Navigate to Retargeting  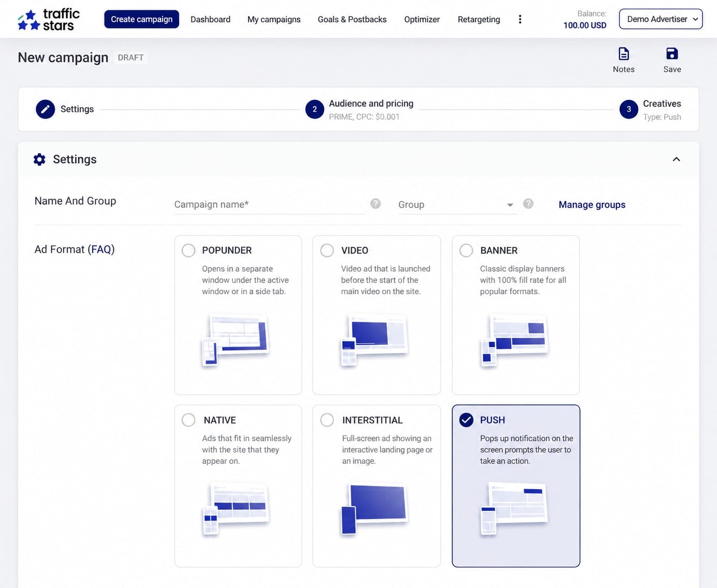(479, 19)
